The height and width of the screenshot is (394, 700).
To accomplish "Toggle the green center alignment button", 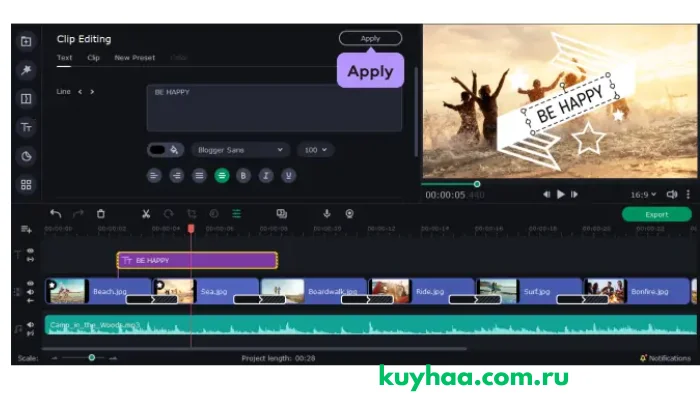I will pyautogui.click(x=221, y=176).
